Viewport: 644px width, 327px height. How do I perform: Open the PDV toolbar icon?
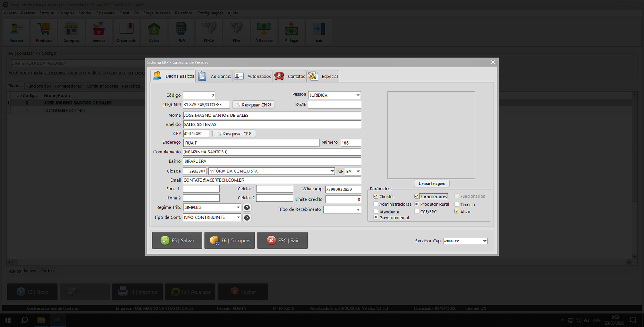[181, 31]
